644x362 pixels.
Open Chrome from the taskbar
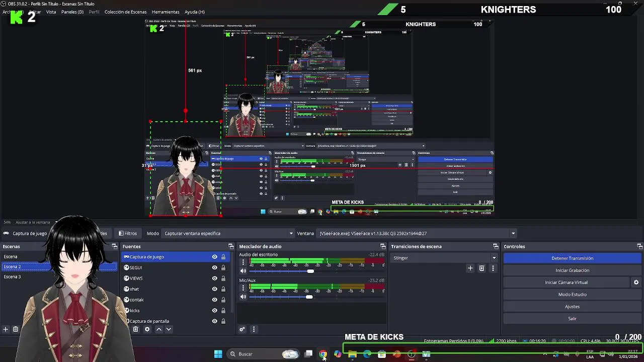(323, 354)
